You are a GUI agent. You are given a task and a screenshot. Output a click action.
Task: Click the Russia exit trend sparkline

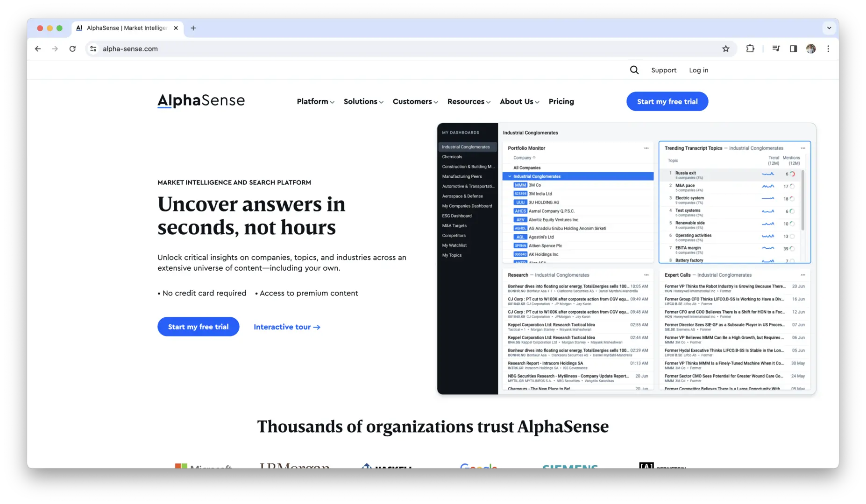768,174
